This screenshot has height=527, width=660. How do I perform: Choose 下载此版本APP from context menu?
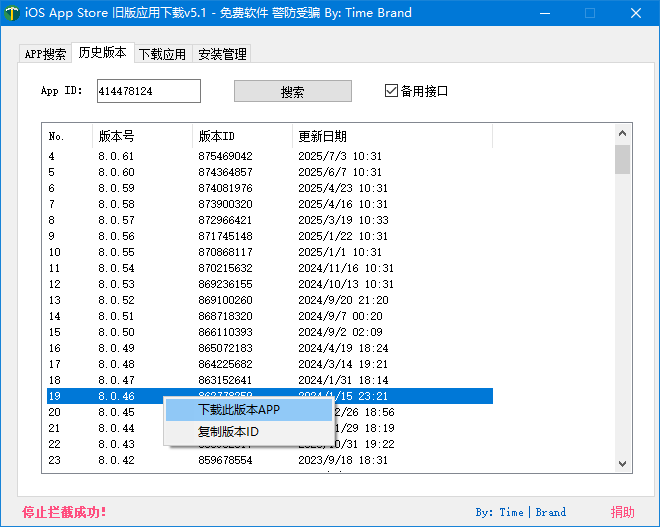pyautogui.click(x=239, y=410)
